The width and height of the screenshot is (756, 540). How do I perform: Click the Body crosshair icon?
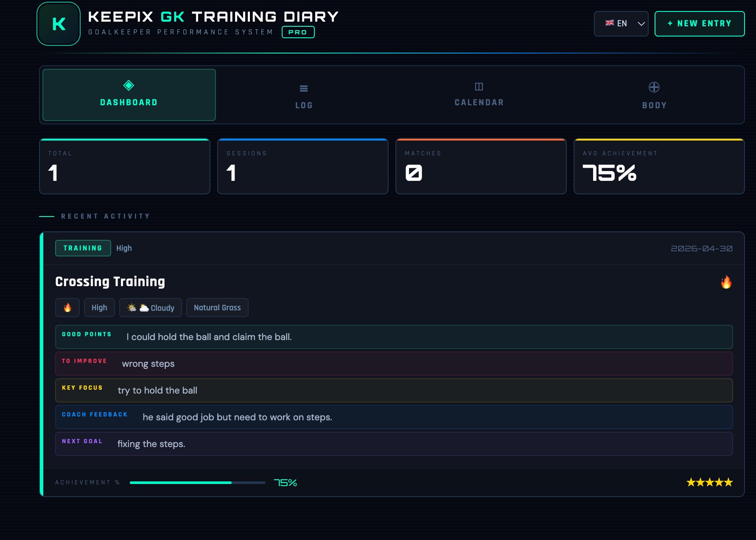point(654,87)
